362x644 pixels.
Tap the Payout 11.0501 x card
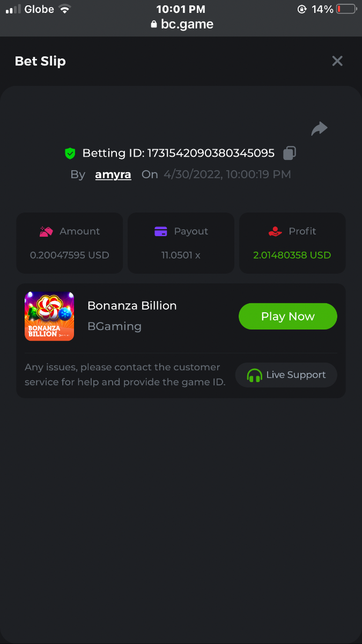coord(181,243)
